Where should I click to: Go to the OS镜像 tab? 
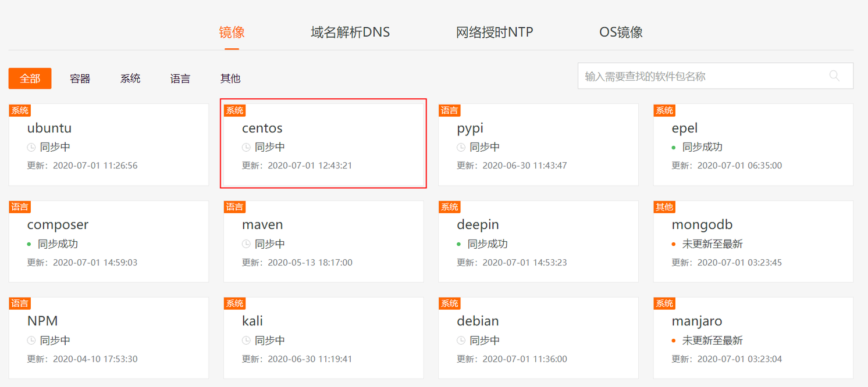[621, 32]
